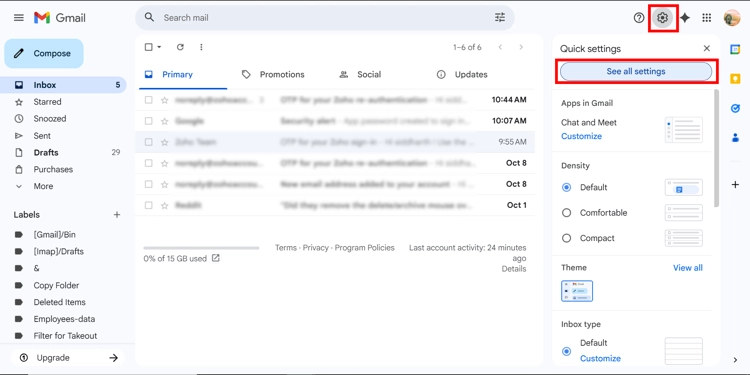Open the More options three-dot menu
Image resolution: width=750 pixels, height=375 pixels.
(201, 47)
